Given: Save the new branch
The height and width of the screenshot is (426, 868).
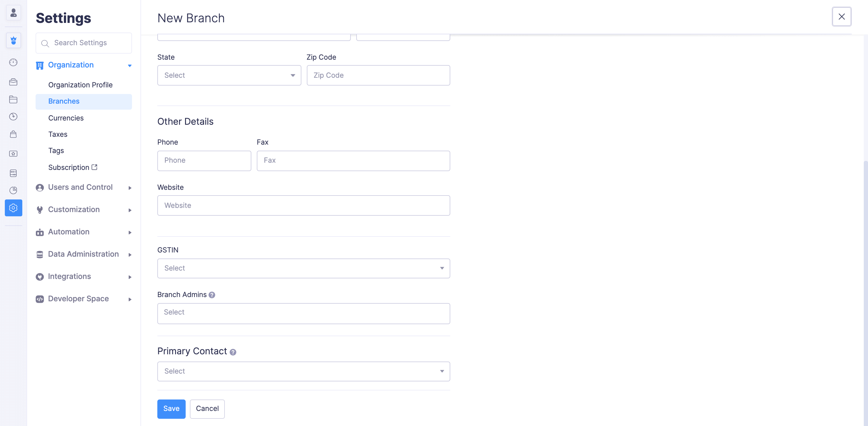Looking at the screenshot, I should 171,409.
